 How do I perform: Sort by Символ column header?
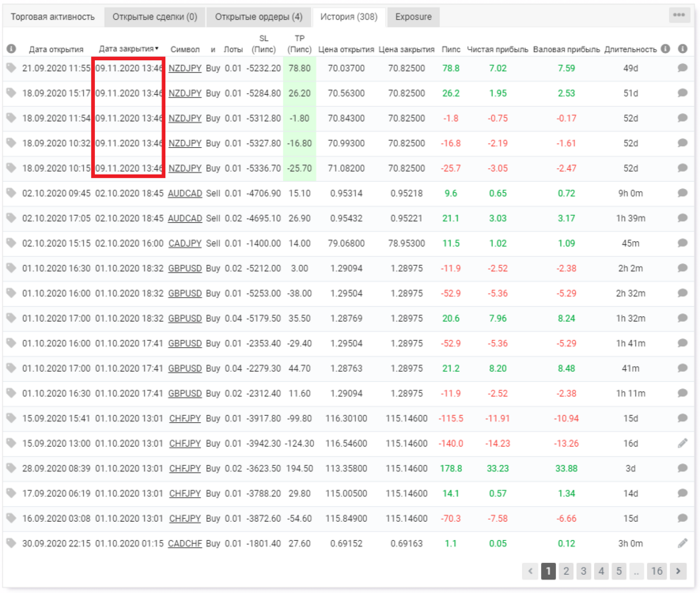pyautogui.click(x=185, y=50)
